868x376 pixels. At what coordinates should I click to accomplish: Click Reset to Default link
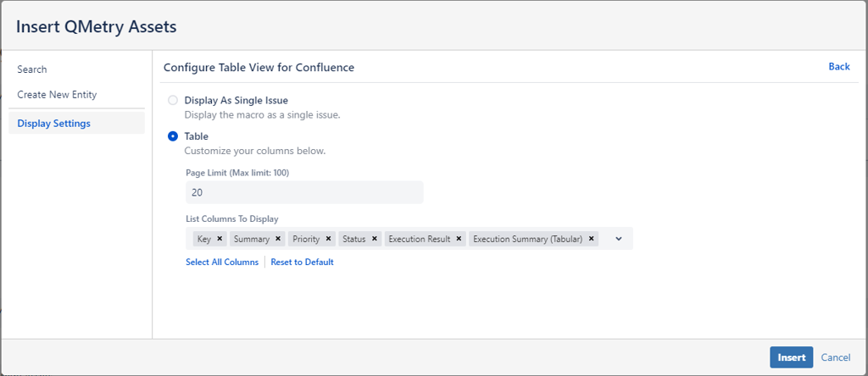[x=302, y=263]
